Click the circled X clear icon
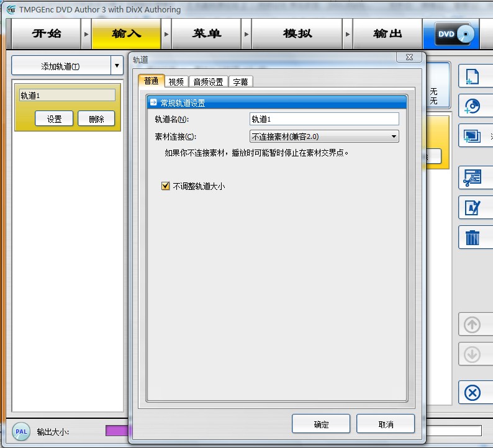The image size is (493, 448). (x=473, y=393)
